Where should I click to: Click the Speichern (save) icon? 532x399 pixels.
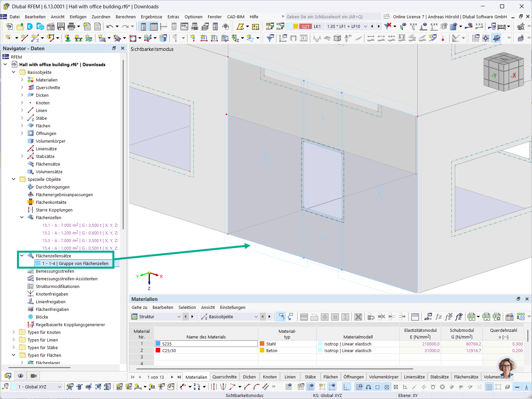61,27
